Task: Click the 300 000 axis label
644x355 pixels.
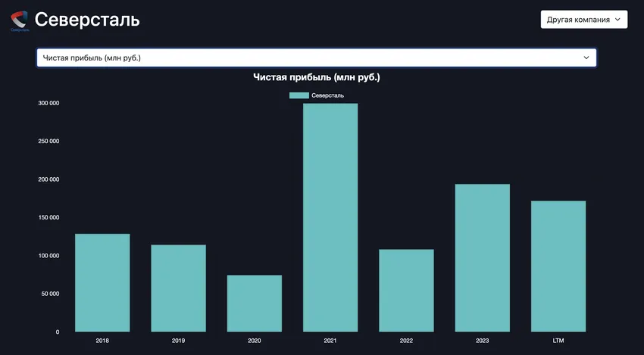Action: click(x=49, y=103)
